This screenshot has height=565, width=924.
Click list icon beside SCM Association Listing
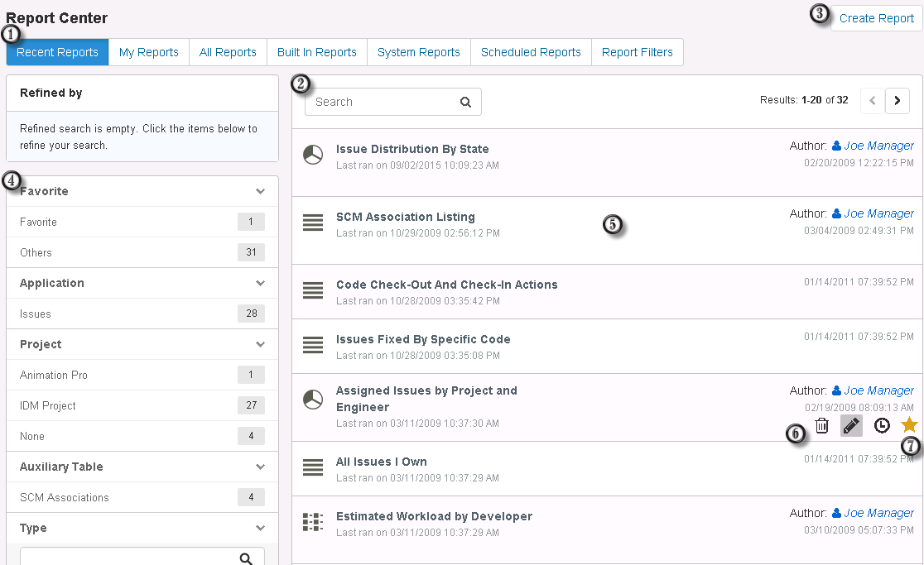(313, 223)
